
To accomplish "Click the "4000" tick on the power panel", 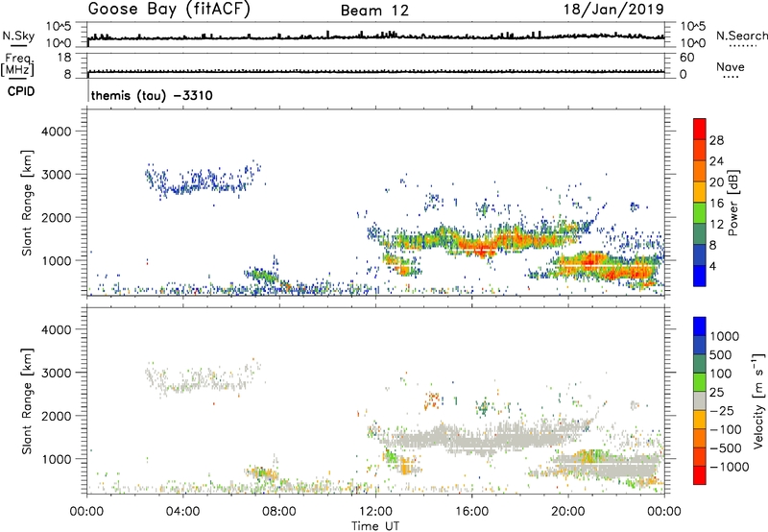I will [56, 132].
